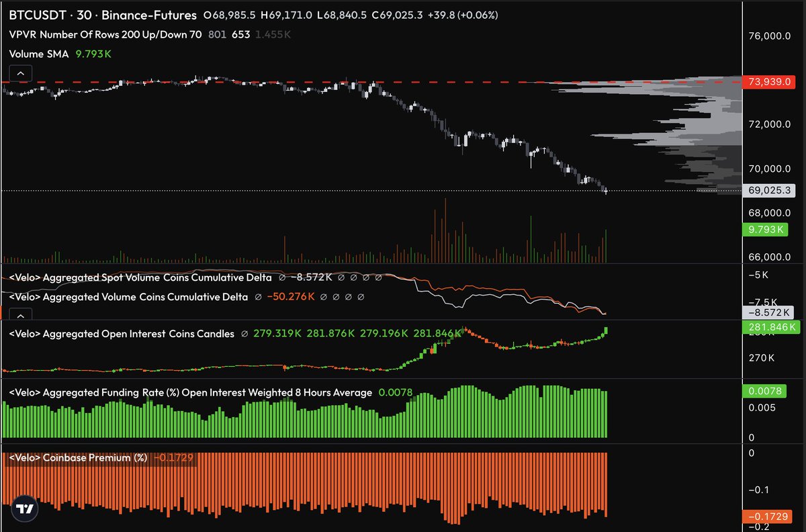Click the 68,000.0 price scale tick
Screen dimensions: 806x532
tap(771, 213)
